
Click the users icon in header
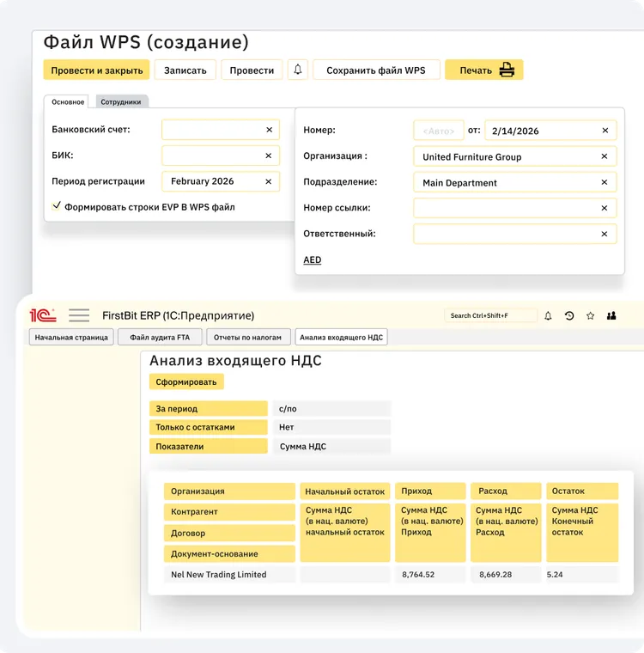point(611,315)
